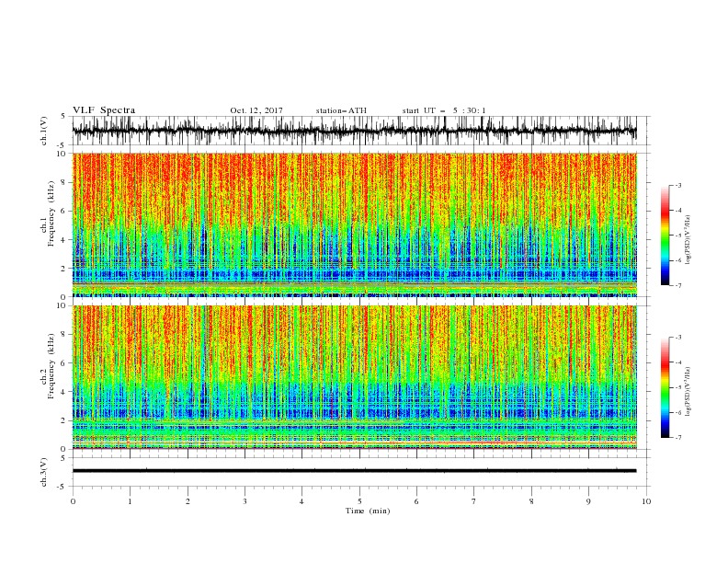Select the date text "Oct. 12, 2017"
Screen dimensions: 728x563
point(256,110)
